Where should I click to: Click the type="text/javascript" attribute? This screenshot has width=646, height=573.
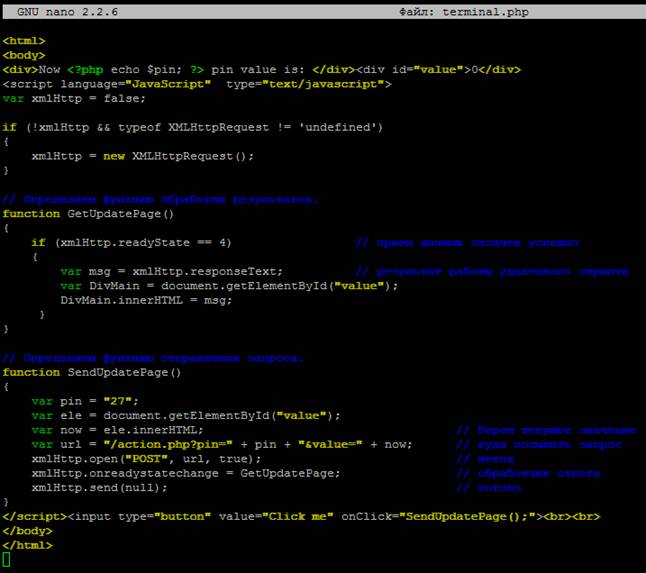305,84
